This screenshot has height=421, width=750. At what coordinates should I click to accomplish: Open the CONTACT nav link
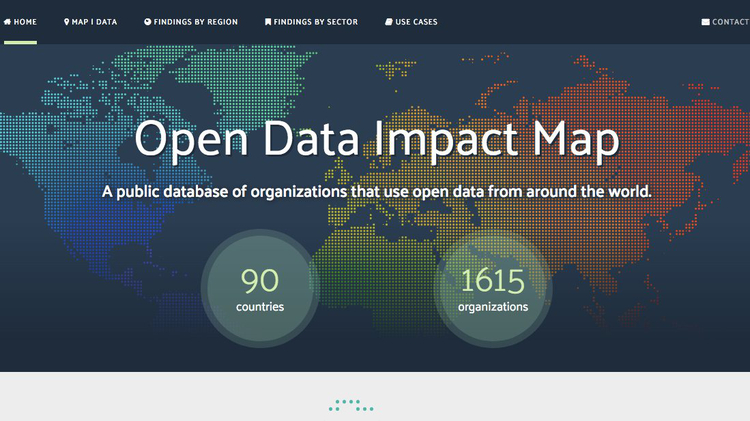726,22
